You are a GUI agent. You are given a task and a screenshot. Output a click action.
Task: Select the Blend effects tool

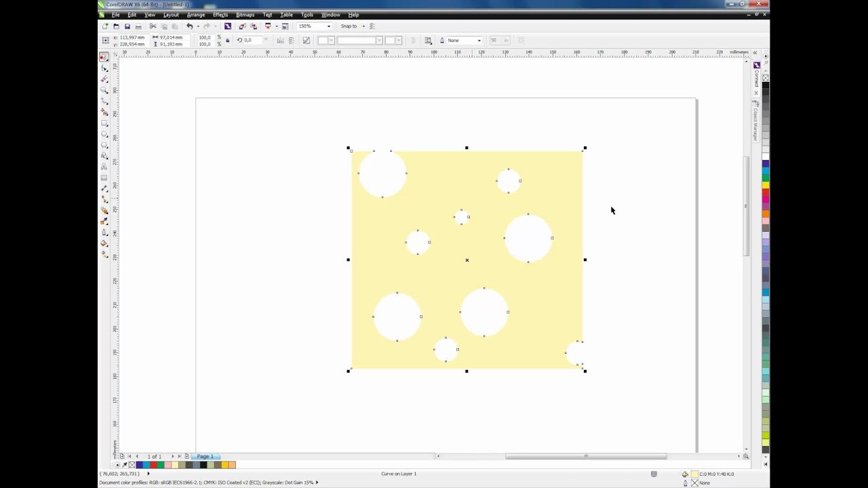point(104,210)
